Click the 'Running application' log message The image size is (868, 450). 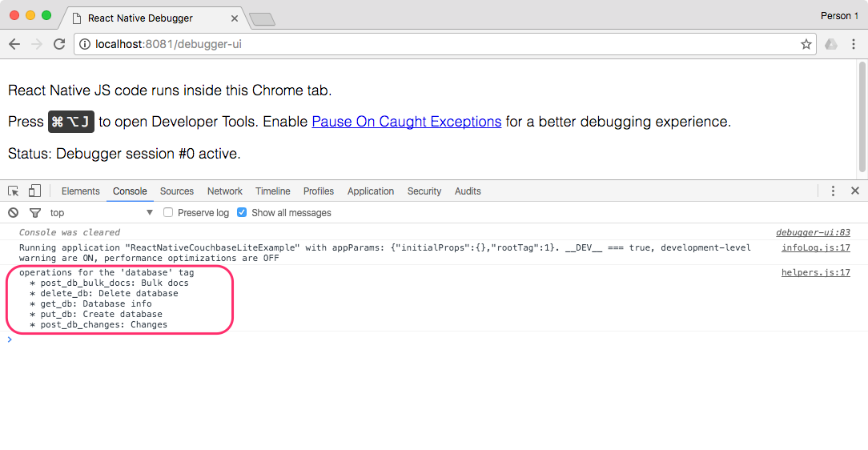385,253
